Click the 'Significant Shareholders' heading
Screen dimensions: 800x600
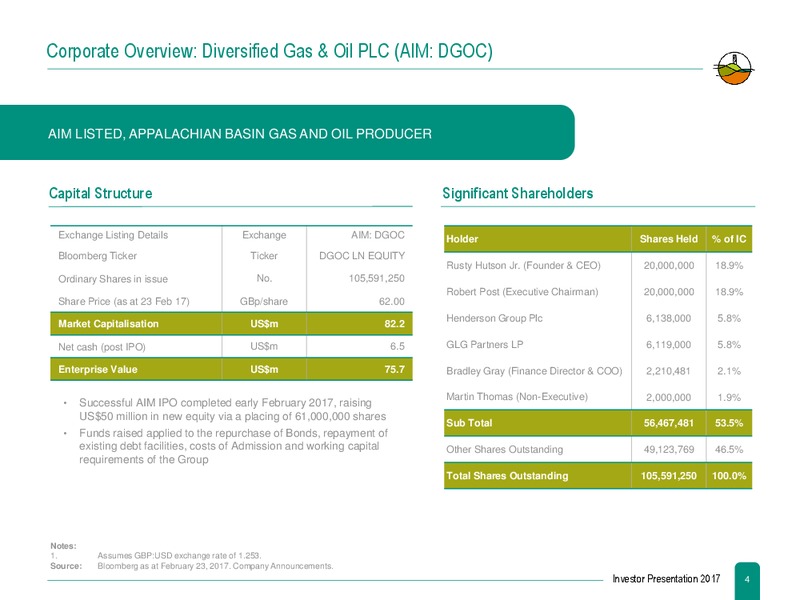(x=517, y=193)
